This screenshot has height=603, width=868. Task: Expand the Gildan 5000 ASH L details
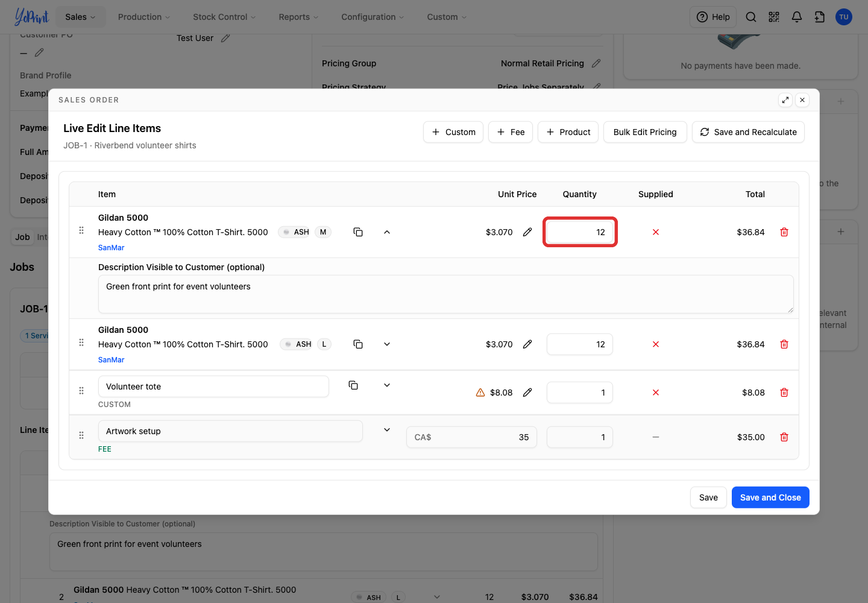pyautogui.click(x=387, y=344)
